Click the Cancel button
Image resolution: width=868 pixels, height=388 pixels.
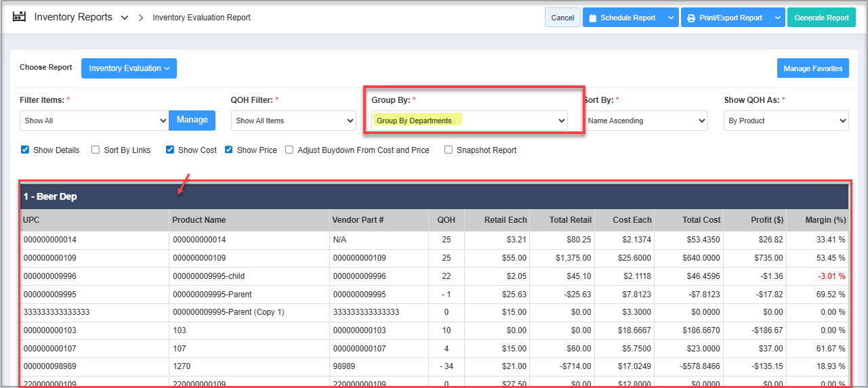pos(562,18)
